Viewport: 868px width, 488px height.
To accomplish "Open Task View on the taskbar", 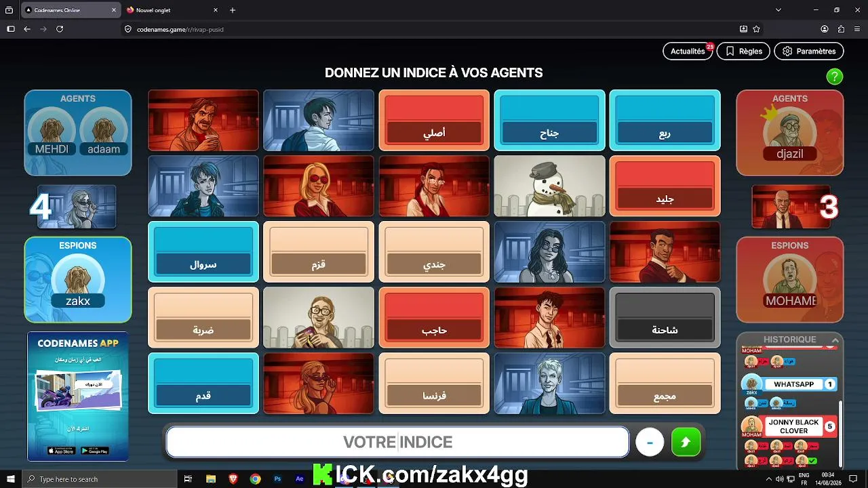I will [189, 479].
